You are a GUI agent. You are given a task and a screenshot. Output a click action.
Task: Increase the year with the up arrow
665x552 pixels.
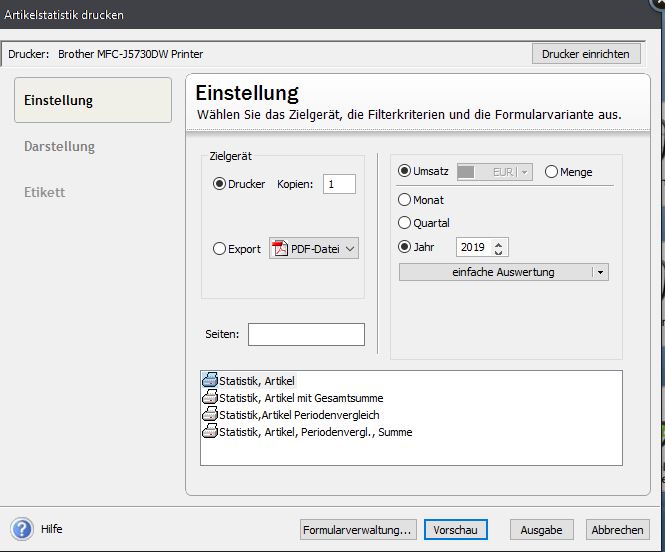point(499,244)
